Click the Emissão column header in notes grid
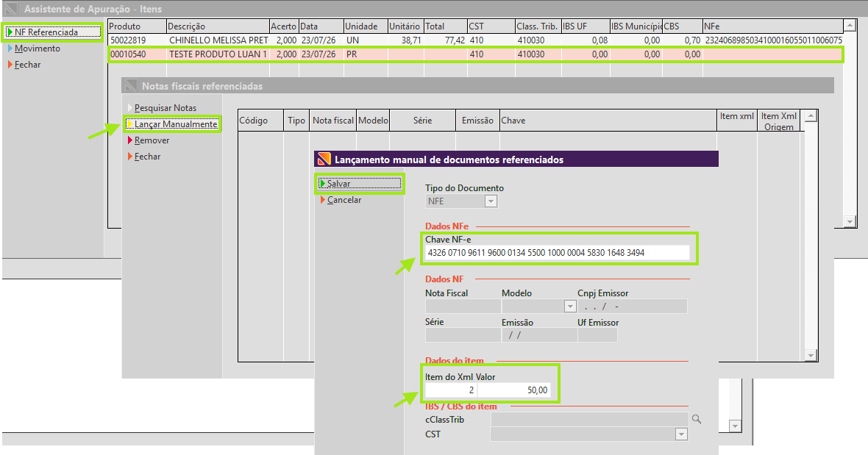Image resolution: width=868 pixels, height=455 pixels. pos(477,121)
